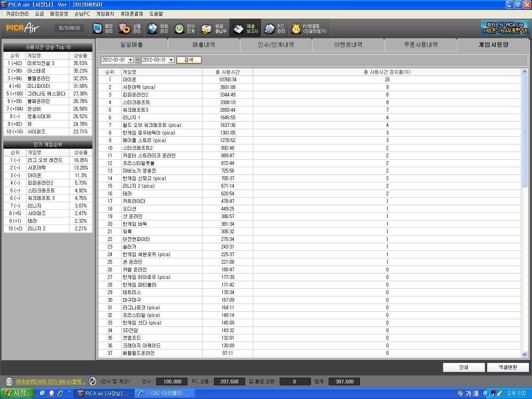Sort by the 총 사용시간 column header

coord(228,72)
